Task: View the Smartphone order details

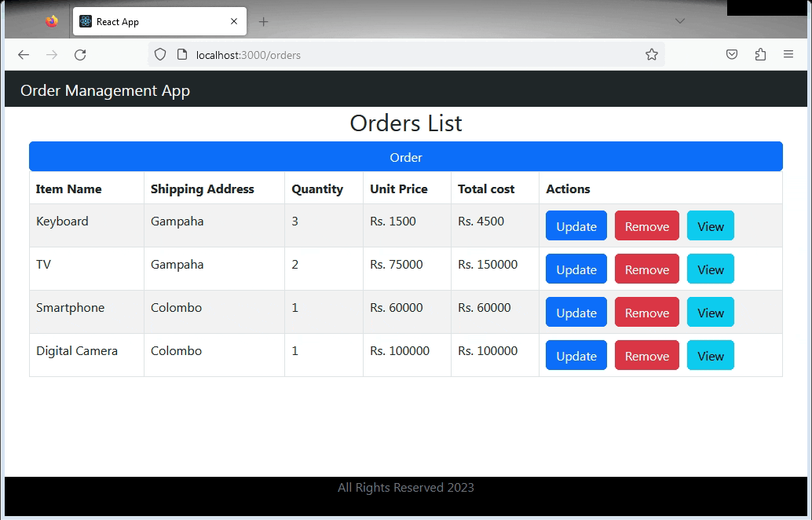Action: tap(710, 312)
